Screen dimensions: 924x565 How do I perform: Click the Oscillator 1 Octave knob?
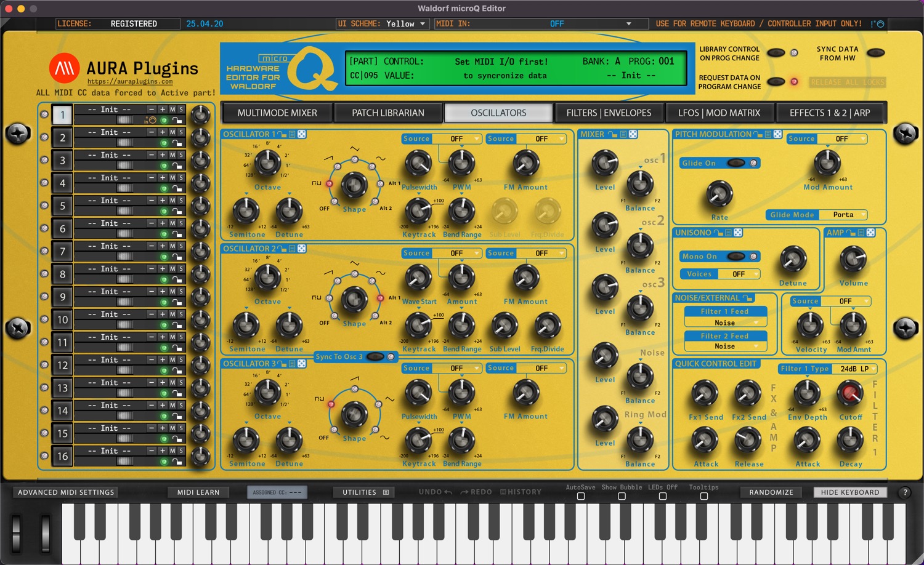point(267,162)
